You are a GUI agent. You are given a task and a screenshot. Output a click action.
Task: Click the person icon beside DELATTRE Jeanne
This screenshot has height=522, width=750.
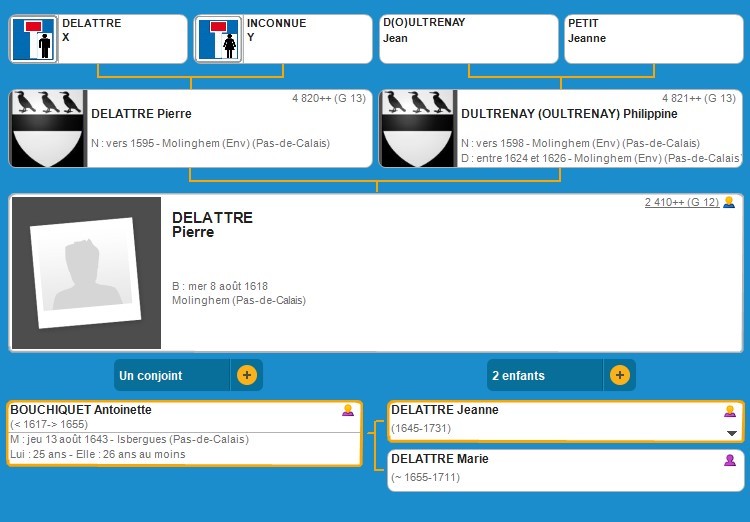point(730,410)
